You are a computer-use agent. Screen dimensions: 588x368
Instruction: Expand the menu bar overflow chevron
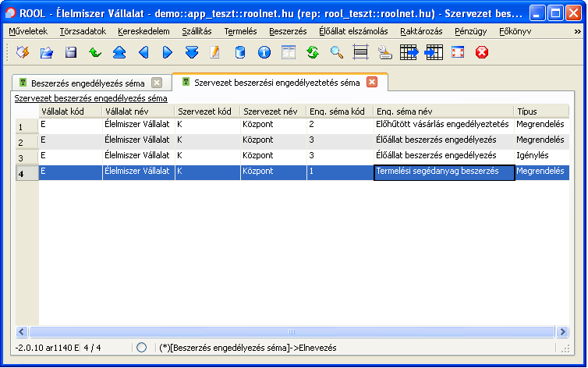point(577,31)
